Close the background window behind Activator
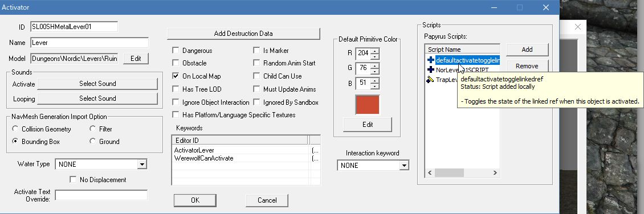Viewport: 644px width, 214px height. [577, 27]
